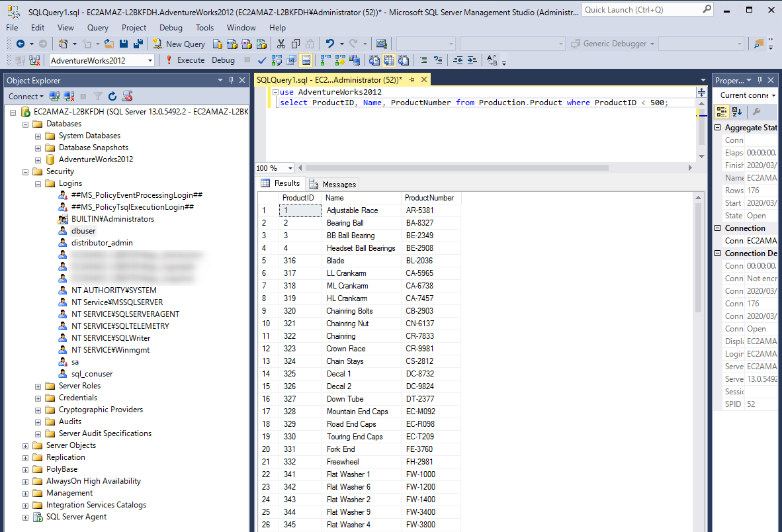
Task: Select the dbuser login
Action: coord(83,231)
